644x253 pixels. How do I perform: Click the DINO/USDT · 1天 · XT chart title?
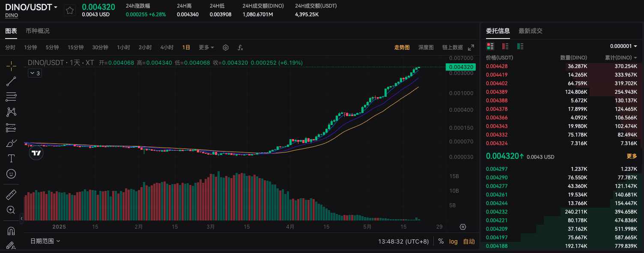61,63
